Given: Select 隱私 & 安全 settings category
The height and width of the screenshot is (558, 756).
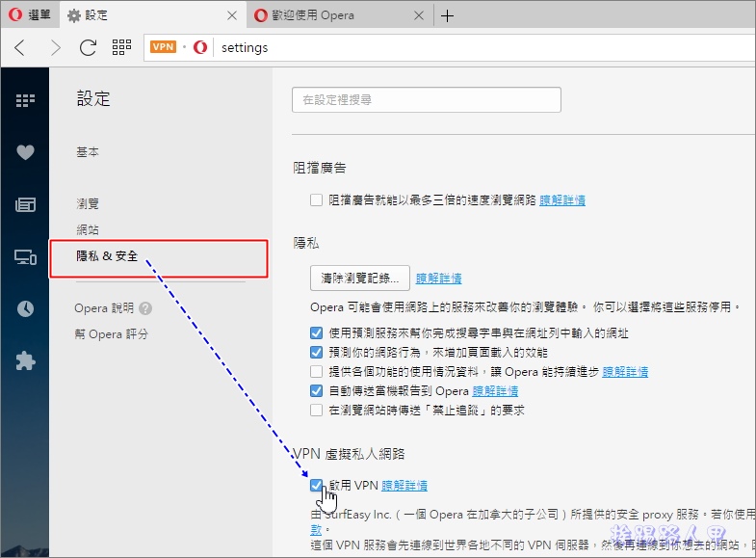Looking at the screenshot, I should coord(107,256).
